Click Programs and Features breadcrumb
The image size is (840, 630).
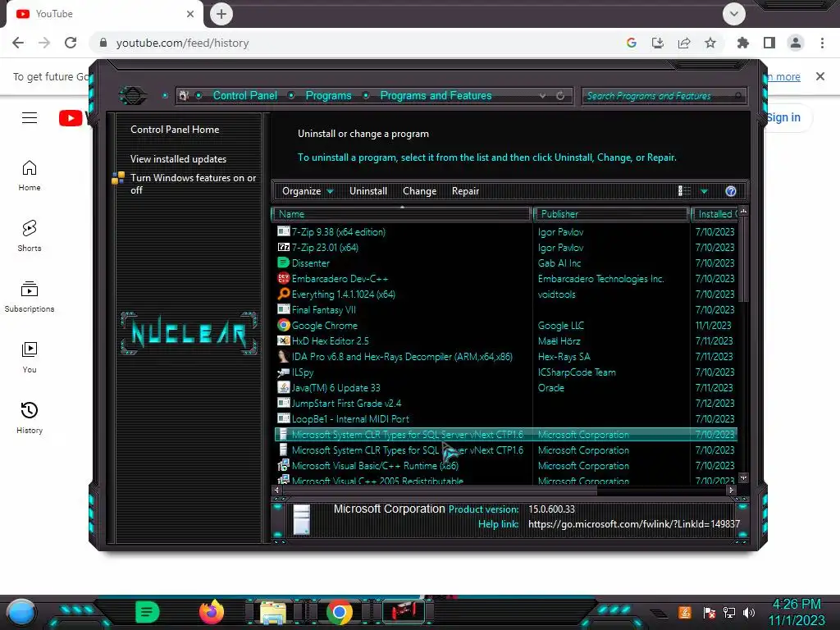(x=436, y=95)
